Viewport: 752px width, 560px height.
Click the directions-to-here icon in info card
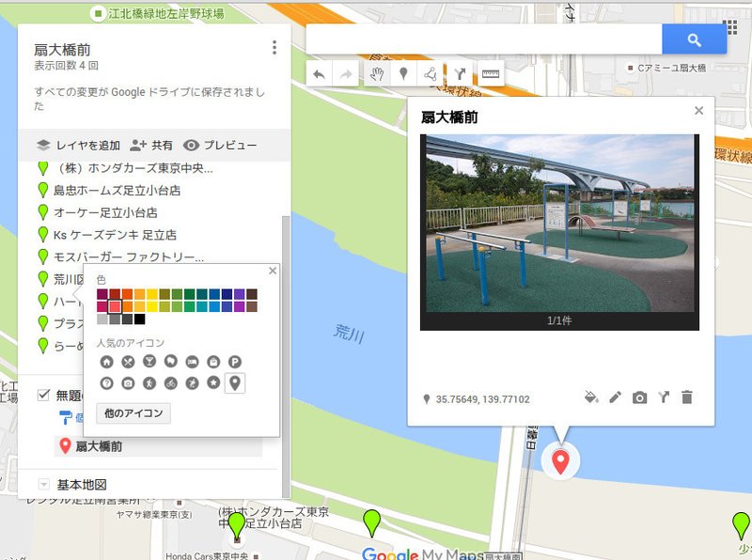tap(664, 397)
